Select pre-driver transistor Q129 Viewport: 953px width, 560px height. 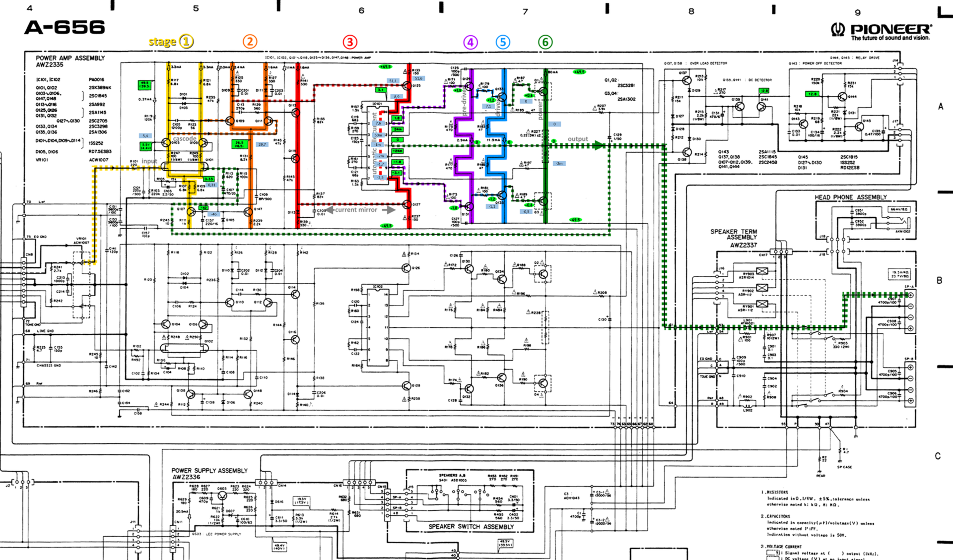point(470,86)
